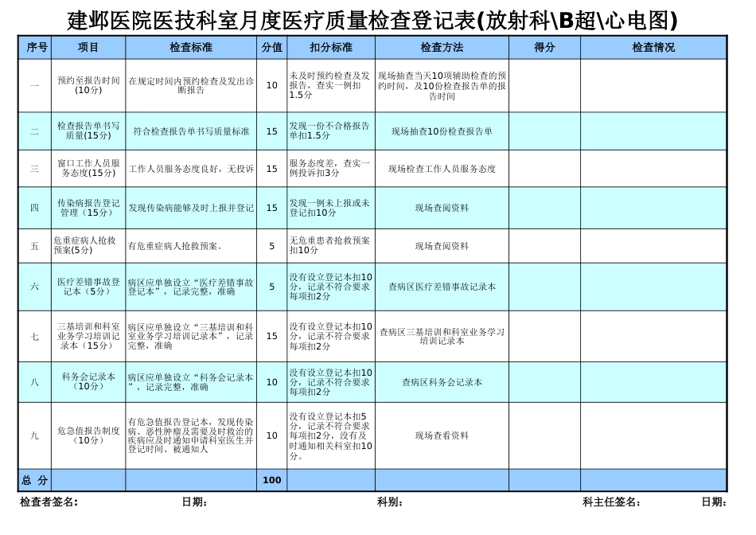The image size is (756, 535).
Task: Click 三基培训和科室业务学习培训记录本（15分） cell
Action: tap(88, 336)
